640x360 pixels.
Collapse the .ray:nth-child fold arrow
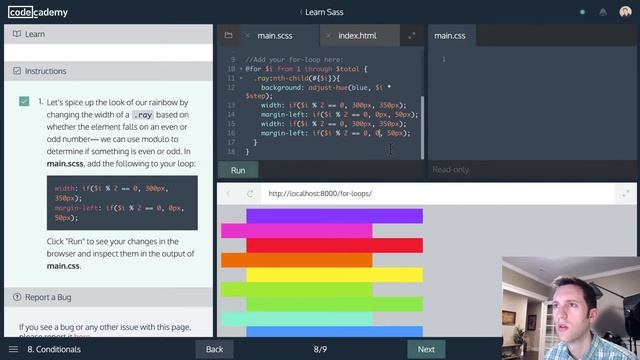pos(241,78)
